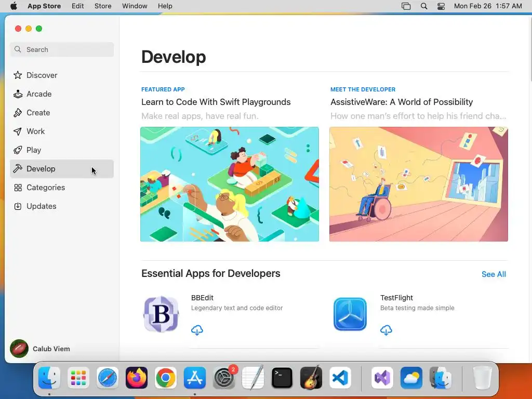532x399 pixels.
Task: Download BBEdit with the cloud icon
Action: [x=197, y=330]
